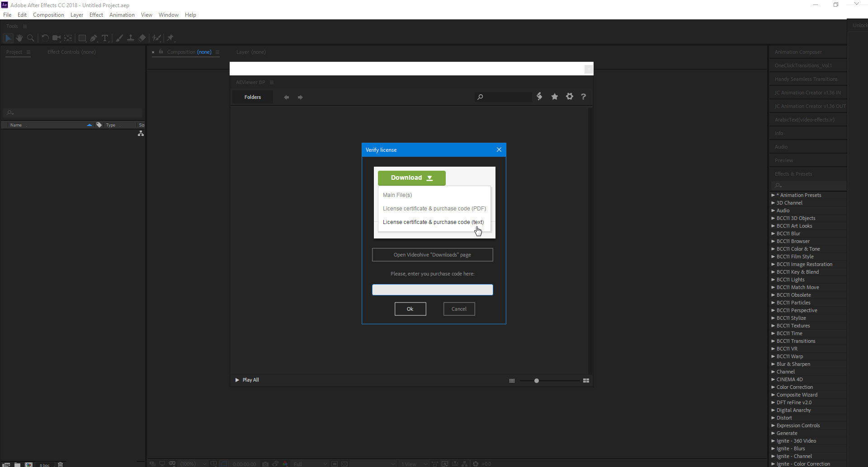The height and width of the screenshot is (467, 868).
Task: Select the Selection arrow tool
Action: tap(8, 38)
